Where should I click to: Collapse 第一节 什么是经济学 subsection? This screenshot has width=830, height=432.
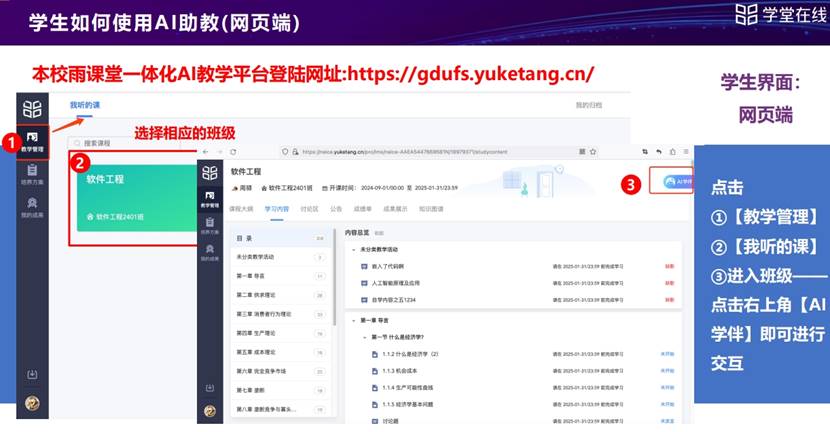362,337
